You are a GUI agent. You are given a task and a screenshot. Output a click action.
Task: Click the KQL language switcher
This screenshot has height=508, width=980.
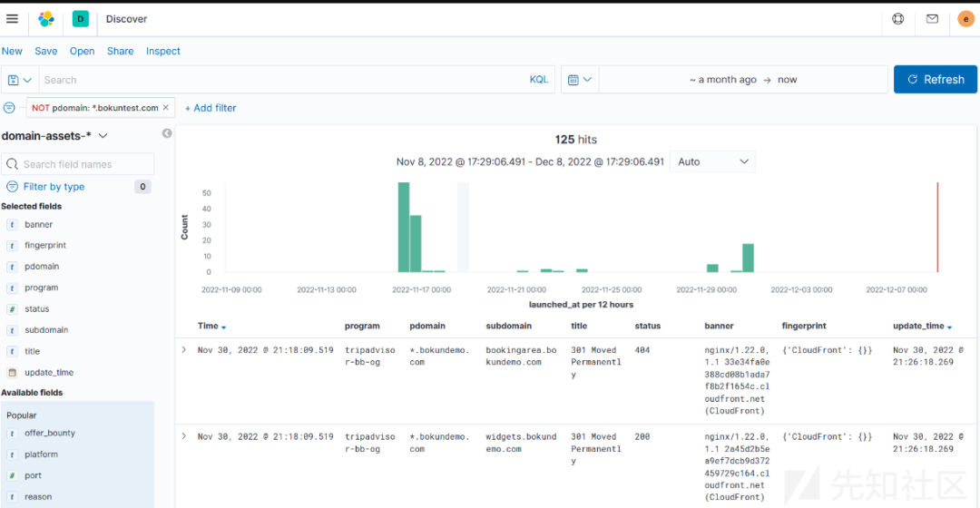coord(539,79)
